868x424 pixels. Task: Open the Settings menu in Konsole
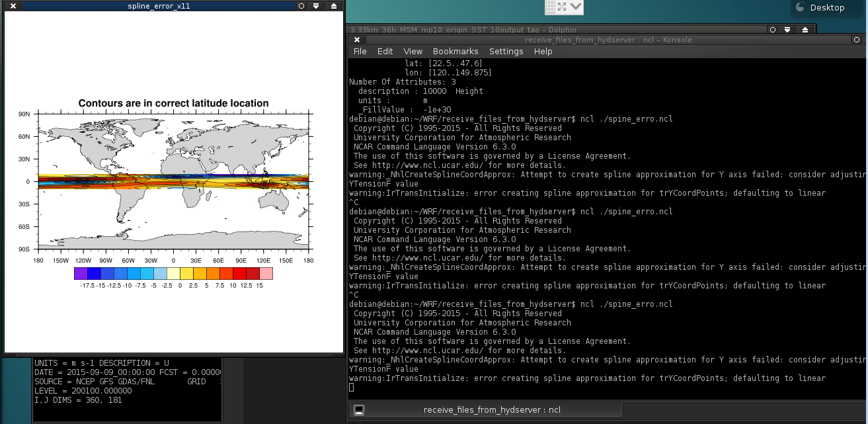pyautogui.click(x=506, y=52)
